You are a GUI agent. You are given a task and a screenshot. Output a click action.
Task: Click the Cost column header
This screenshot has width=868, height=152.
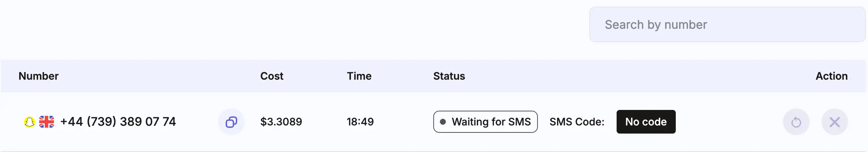272,76
